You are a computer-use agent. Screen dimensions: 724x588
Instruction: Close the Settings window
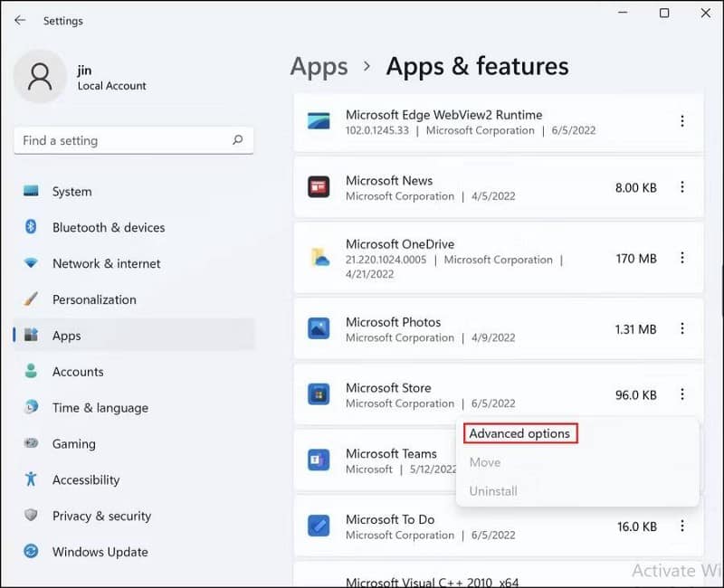pos(706,13)
